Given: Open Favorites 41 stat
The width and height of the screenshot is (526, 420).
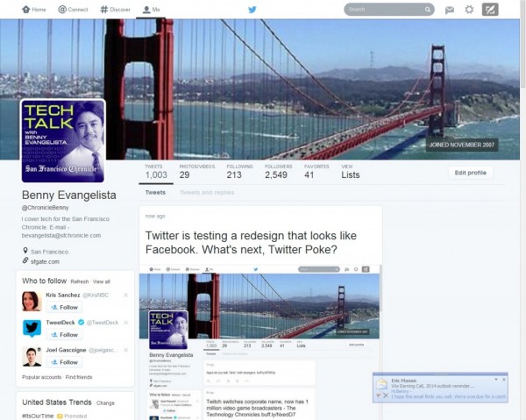Looking at the screenshot, I should click(316, 172).
